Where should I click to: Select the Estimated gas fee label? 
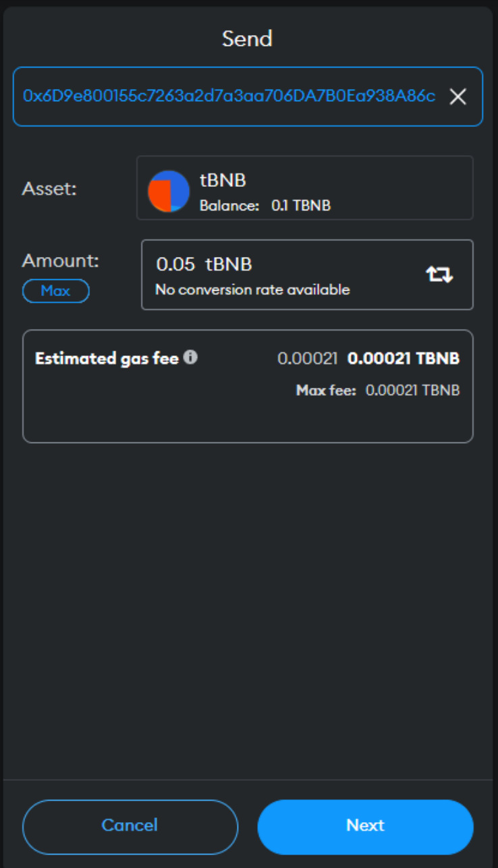coord(107,358)
